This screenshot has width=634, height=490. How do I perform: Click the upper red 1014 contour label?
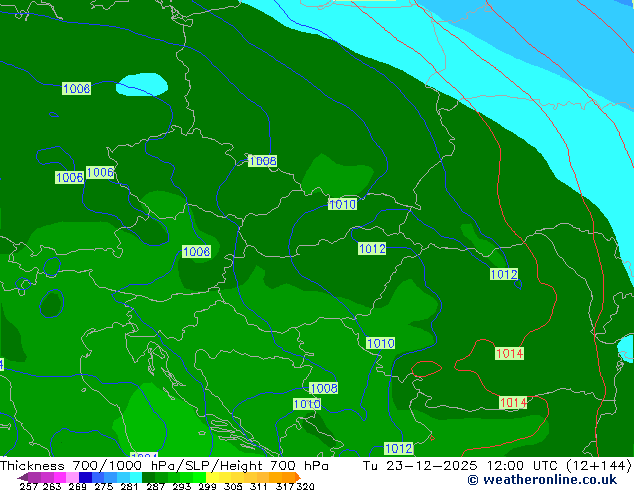[x=509, y=353]
